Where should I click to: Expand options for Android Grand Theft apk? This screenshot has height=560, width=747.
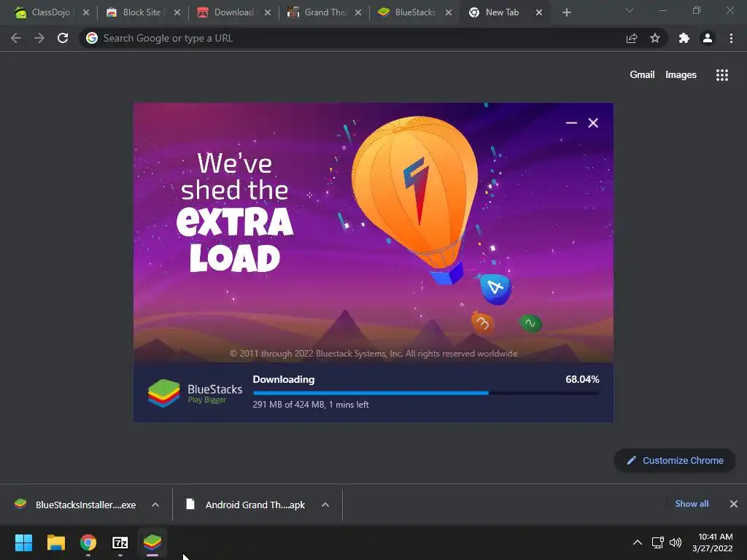(x=325, y=505)
